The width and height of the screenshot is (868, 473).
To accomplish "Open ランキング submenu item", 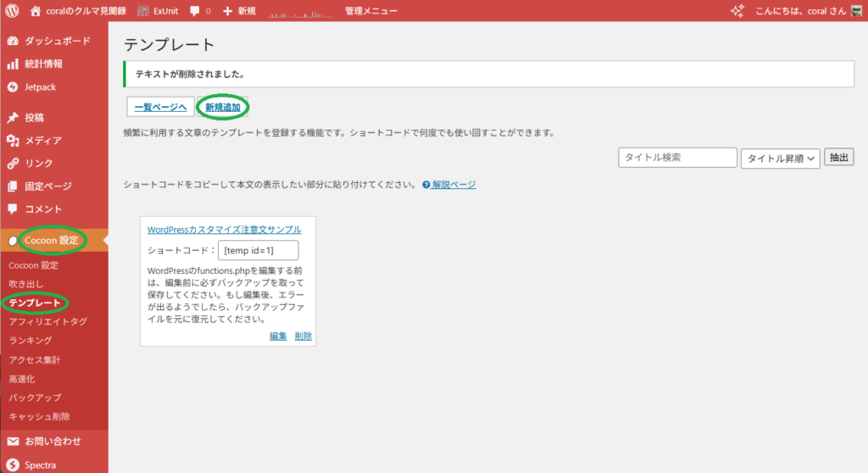I will 30,341.
